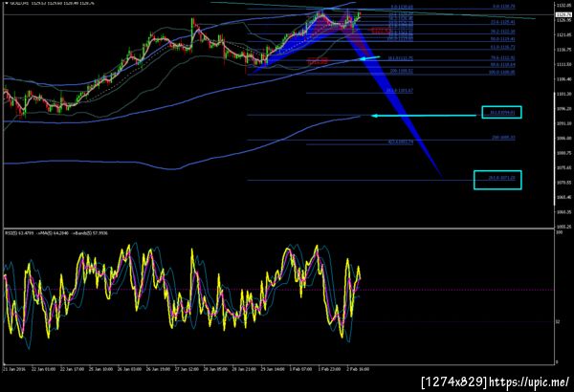
Task: Click the 100 level on RSI scale
Action: tap(560, 232)
